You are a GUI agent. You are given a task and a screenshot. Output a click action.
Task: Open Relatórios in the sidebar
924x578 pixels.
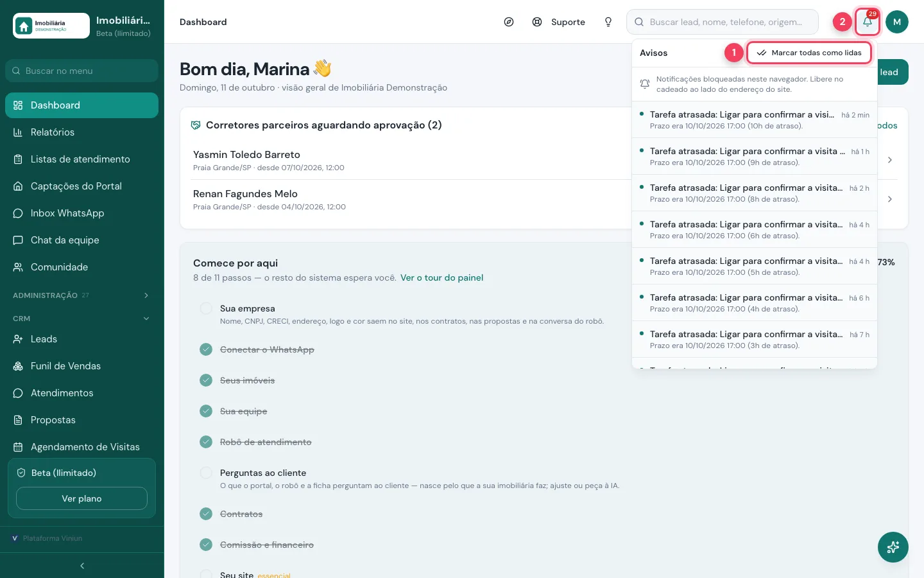click(x=81, y=132)
